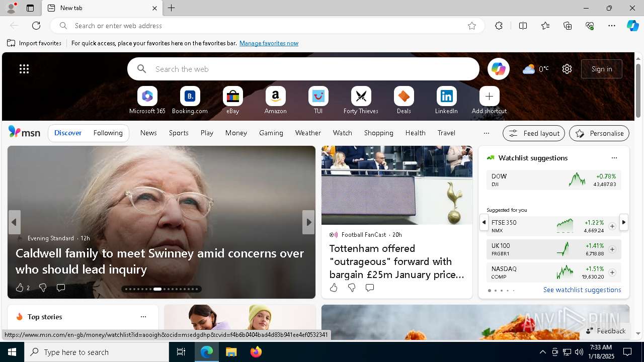Show previous headline carousel slide
The image size is (644, 362).
pos(14,222)
